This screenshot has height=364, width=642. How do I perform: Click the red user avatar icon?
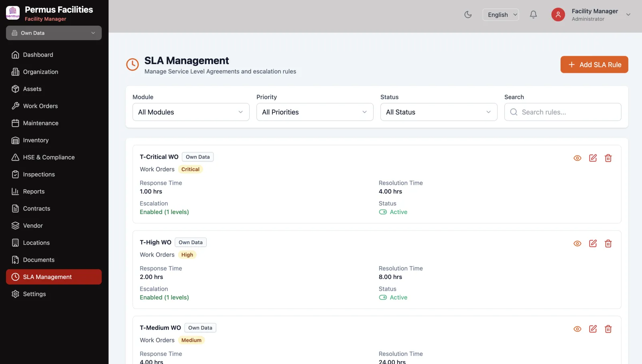tap(558, 14)
